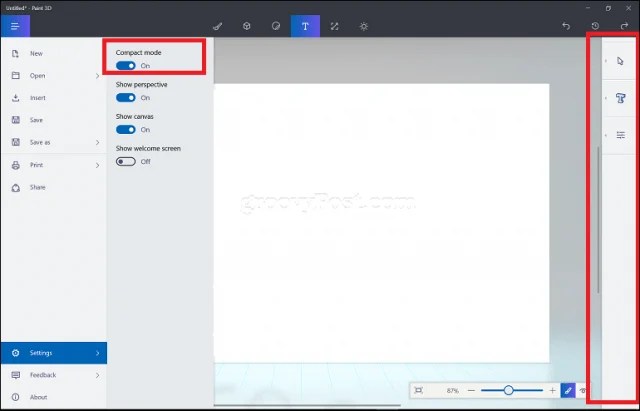Choose Print from the menu
Viewport: 640px width, 411px height.
[53, 165]
